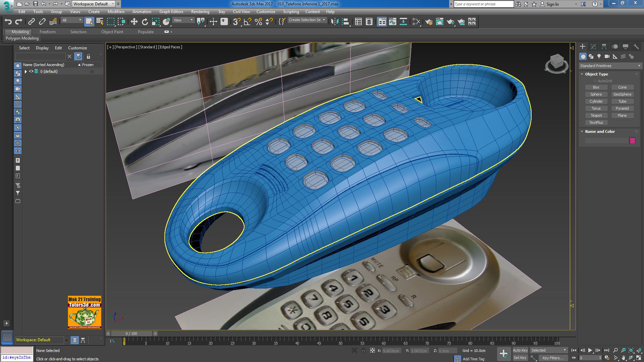This screenshot has width=644, height=362.
Task: Select the Select and Move tool
Action: pos(134,21)
